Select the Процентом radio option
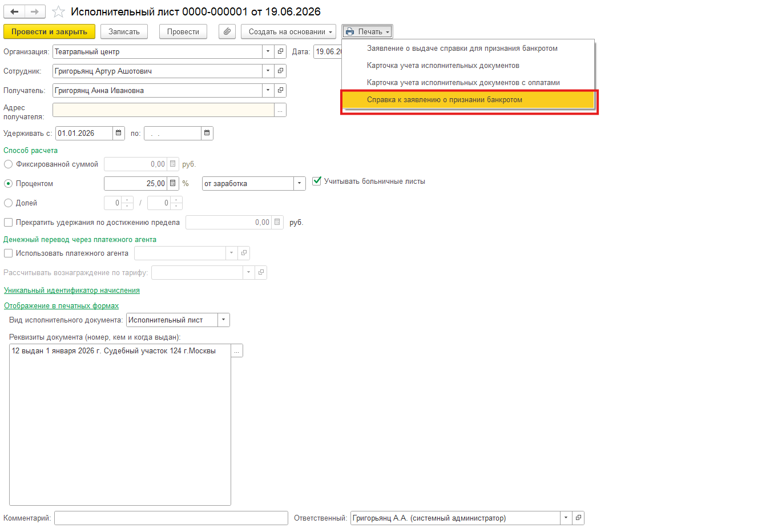782x532 pixels. tap(9, 183)
